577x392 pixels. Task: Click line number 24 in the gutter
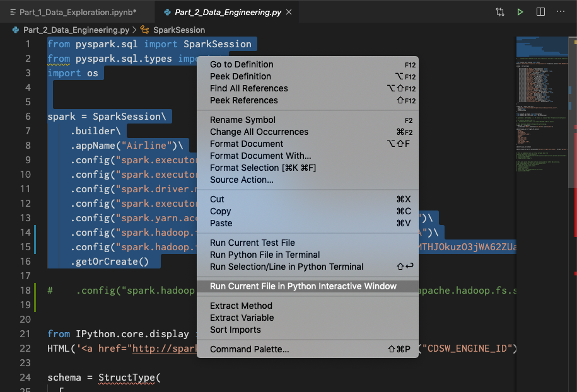25,378
